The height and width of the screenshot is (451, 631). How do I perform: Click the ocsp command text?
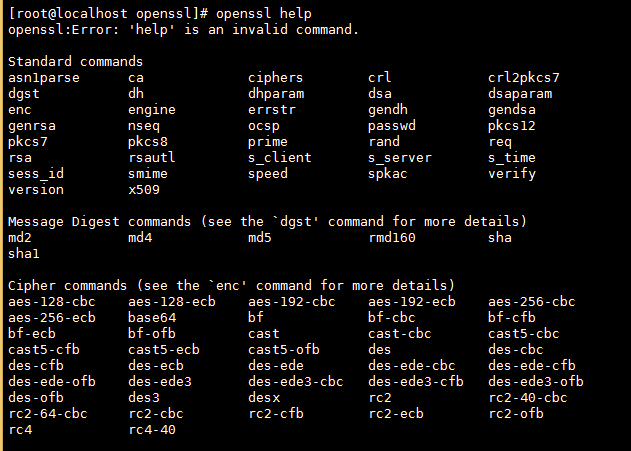264,125
